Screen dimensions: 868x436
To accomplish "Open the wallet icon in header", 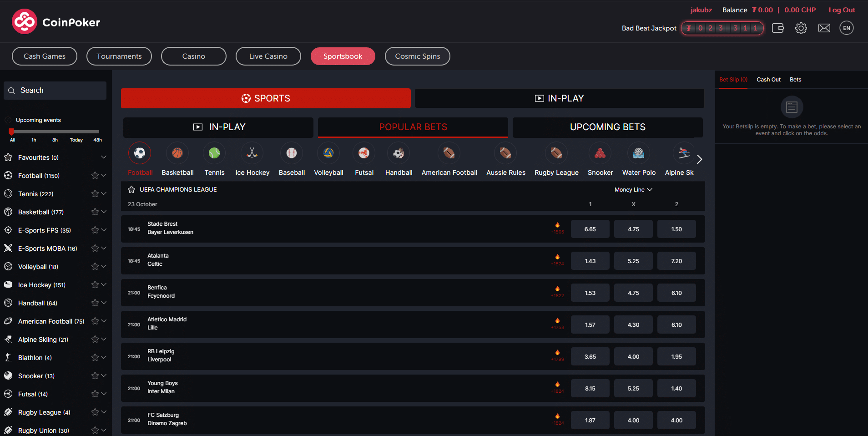I will pyautogui.click(x=778, y=28).
